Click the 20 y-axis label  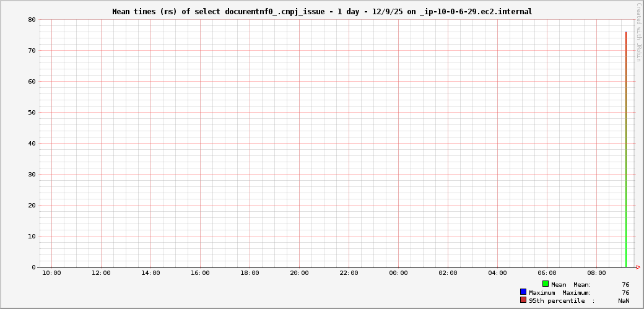pyautogui.click(x=32, y=205)
